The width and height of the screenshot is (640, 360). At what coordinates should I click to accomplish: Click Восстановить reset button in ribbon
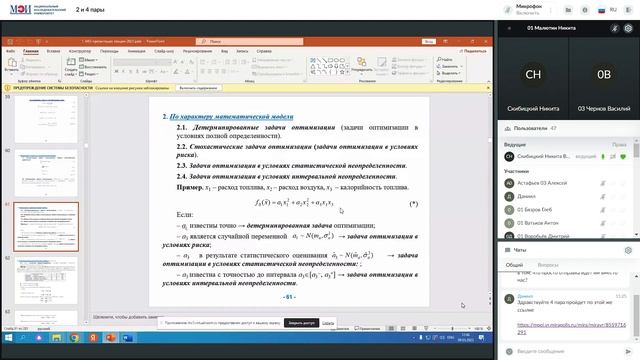(93, 67)
